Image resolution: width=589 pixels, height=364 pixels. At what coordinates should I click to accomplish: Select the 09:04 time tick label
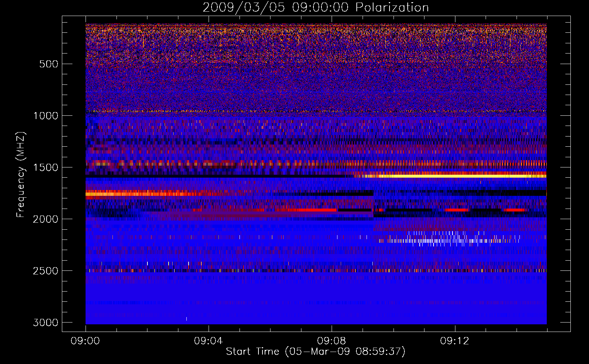[209, 341]
